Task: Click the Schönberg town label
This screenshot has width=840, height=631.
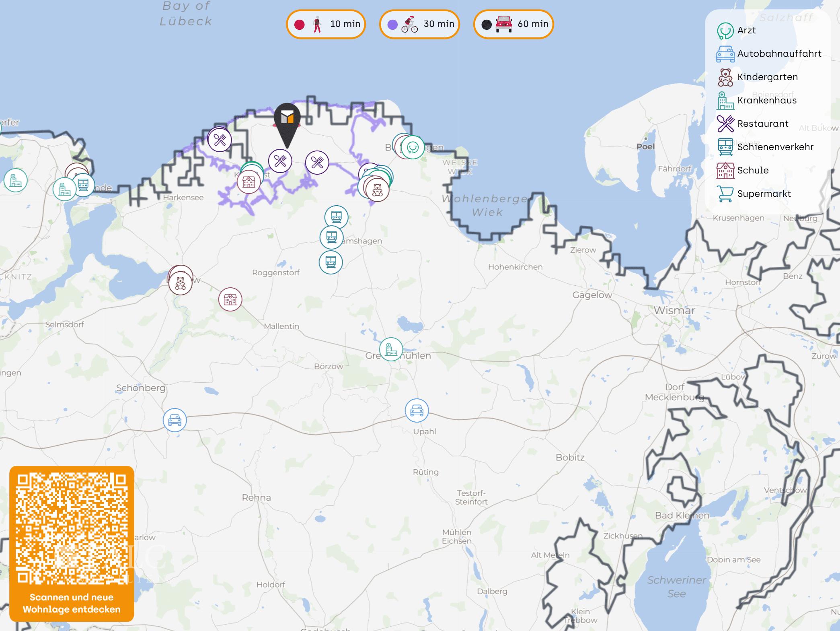Action: tap(141, 388)
